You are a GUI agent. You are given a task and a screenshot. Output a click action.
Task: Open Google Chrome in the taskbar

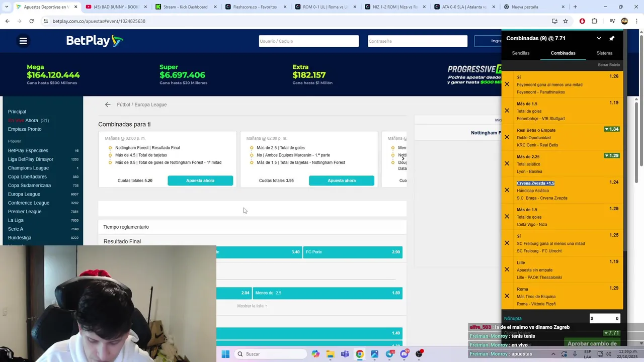360,354
